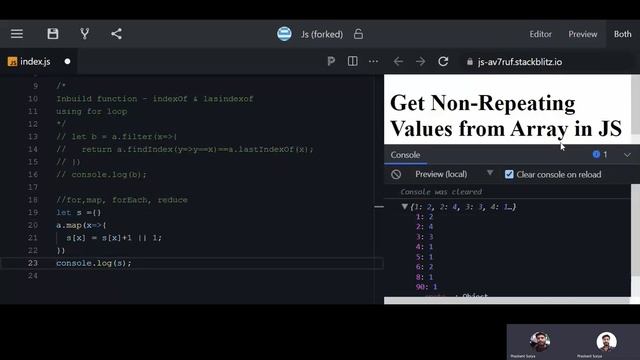Click line number 24 in gutter

[33, 276]
